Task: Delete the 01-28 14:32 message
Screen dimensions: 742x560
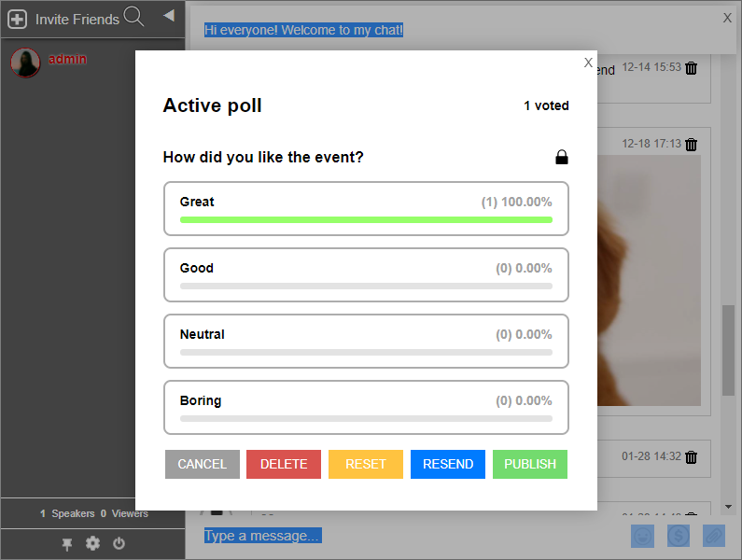Action: tap(692, 457)
